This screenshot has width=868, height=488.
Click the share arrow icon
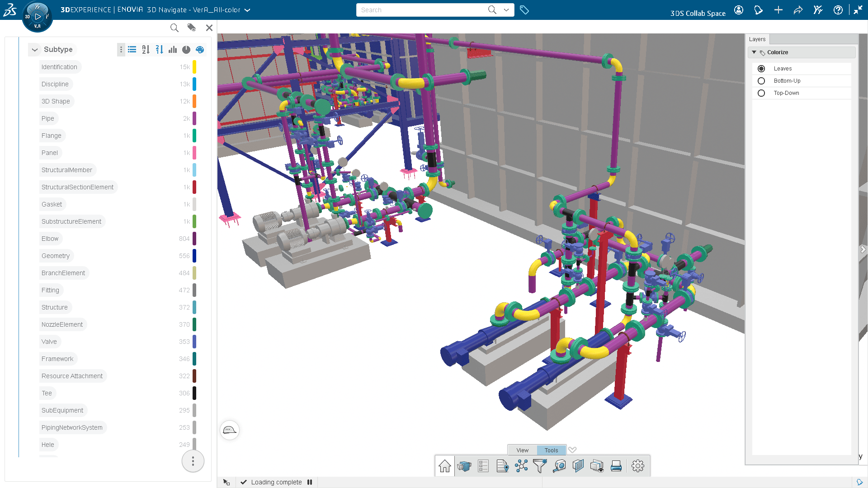(x=798, y=10)
